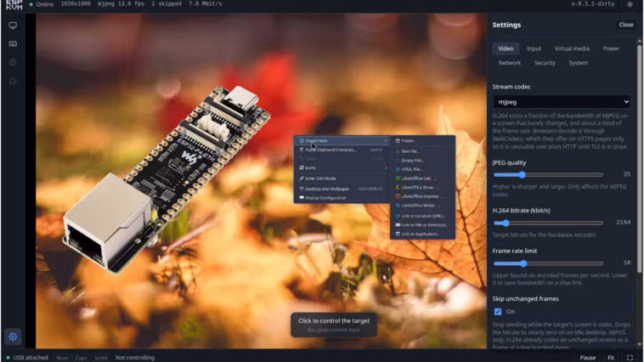This screenshot has height=362, width=644.
Task: Choose Desktop and Wallpaper menu entry
Action: click(x=342, y=189)
